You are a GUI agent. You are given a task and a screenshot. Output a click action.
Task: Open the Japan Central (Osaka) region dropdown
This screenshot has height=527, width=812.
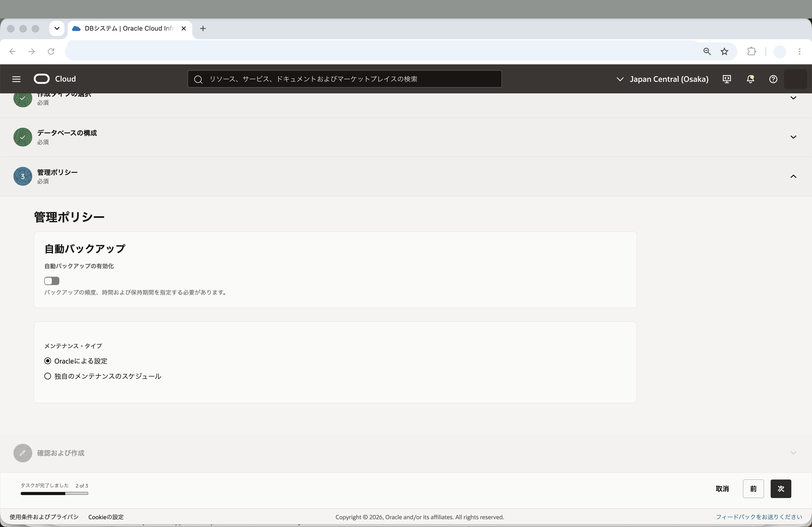(662, 79)
